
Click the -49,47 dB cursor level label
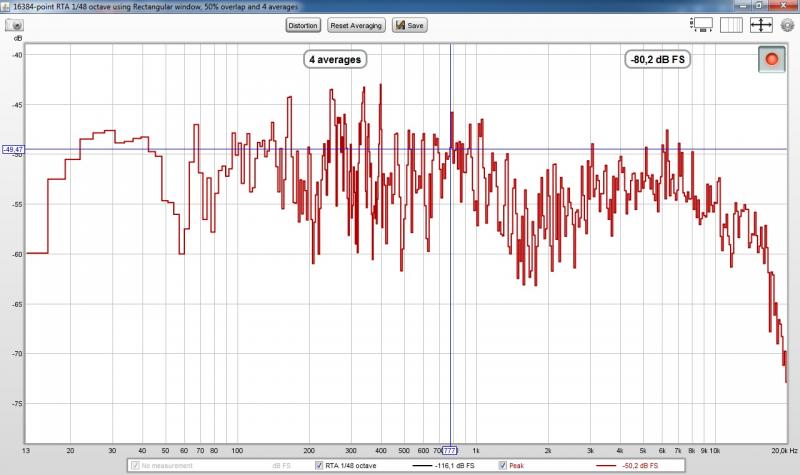tap(13, 149)
